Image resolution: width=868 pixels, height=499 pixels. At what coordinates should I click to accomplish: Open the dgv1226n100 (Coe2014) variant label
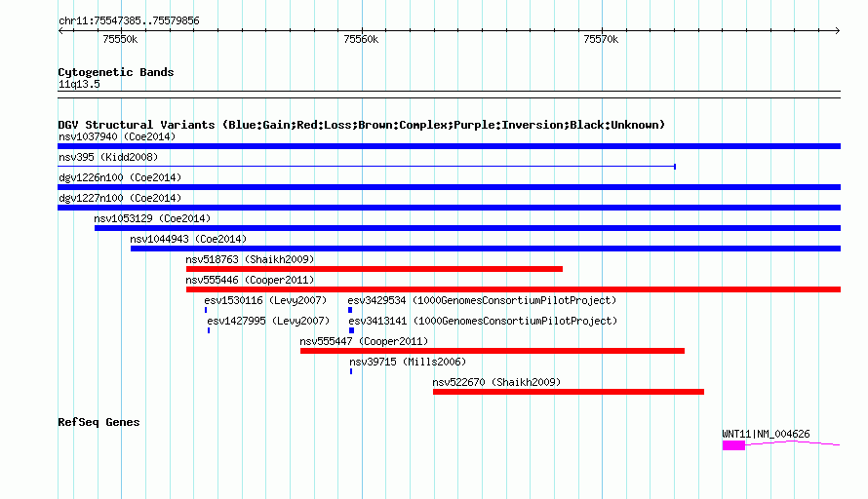pyautogui.click(x=120, y=177)
